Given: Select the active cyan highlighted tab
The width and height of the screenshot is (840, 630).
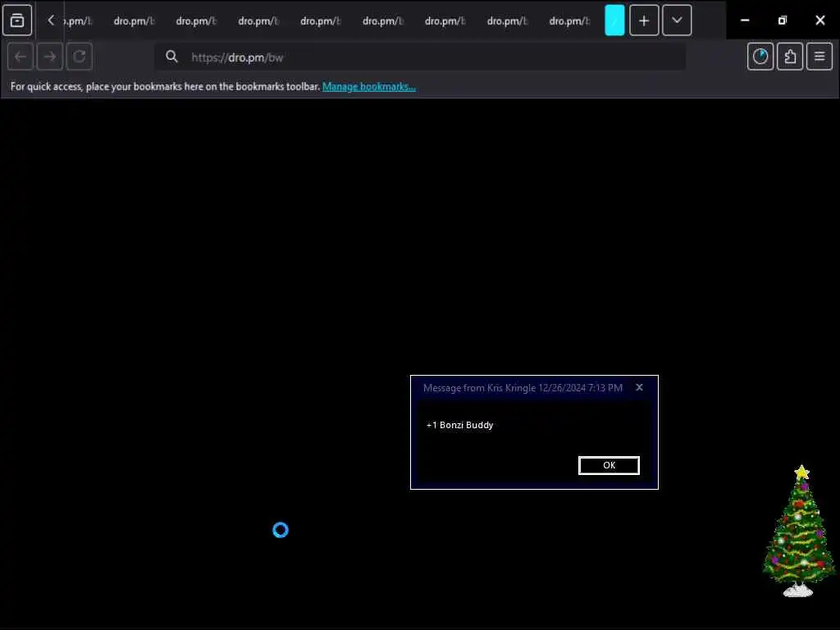Looking at the screenshot, I should click(614, 21).
